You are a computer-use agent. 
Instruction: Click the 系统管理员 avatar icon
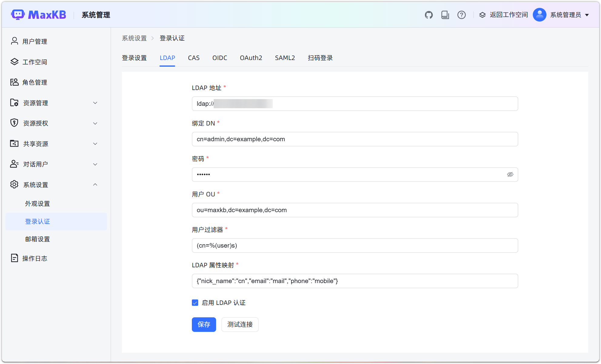539,15
